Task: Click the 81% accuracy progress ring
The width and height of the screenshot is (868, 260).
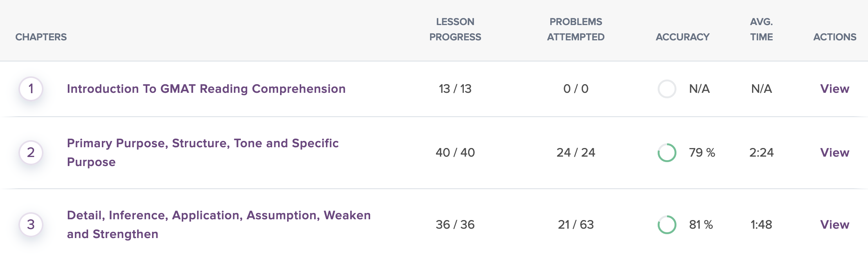Action: pyautogui.click(x=667, y=224)
